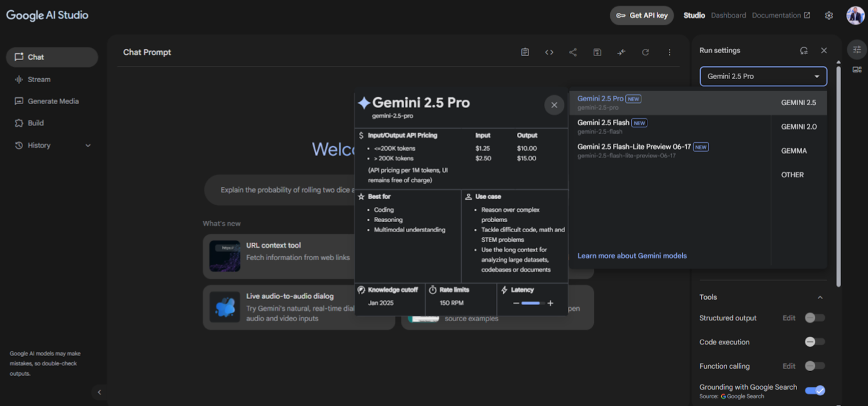Expand the History section chevron
The height and width of the screenshot is (406, 868).
click(88, 146)
